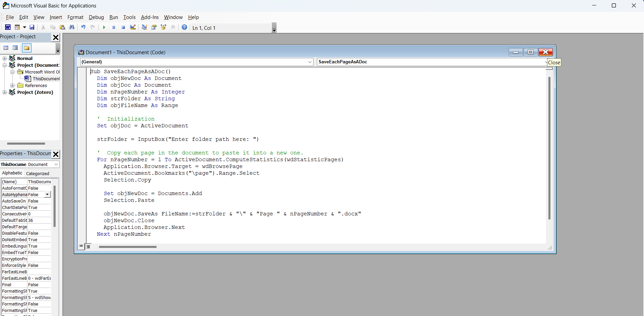The image size is (644, 316).
Task: Open the Find dialog via binoculars icon
Action: pyautogui.click(x=72, y=27)
